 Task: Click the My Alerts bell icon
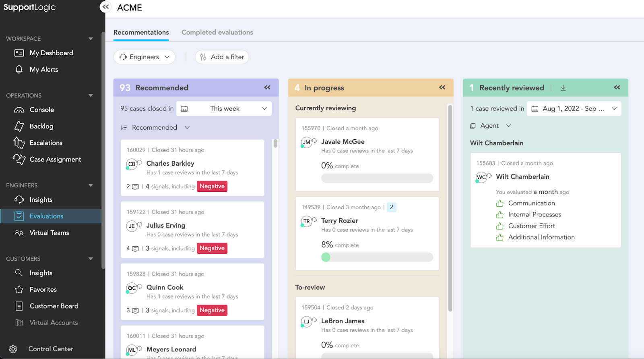[19, 69]
